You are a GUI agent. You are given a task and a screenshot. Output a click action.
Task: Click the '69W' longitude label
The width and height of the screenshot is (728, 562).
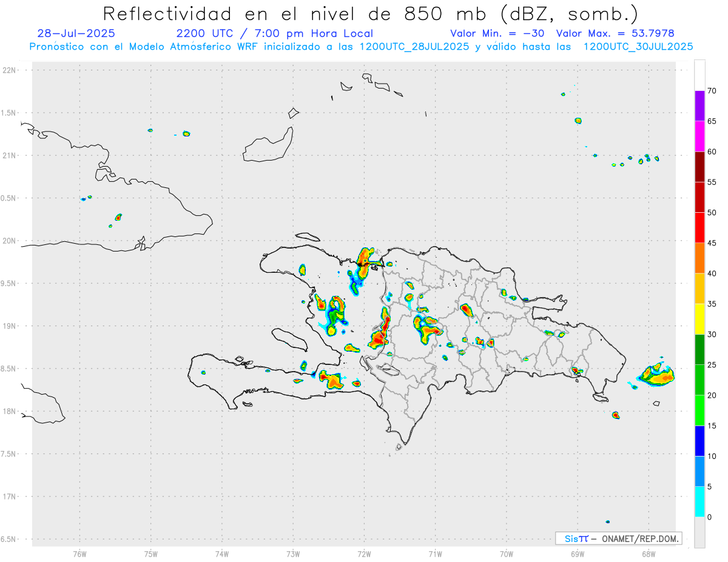(x=578, y=554)
